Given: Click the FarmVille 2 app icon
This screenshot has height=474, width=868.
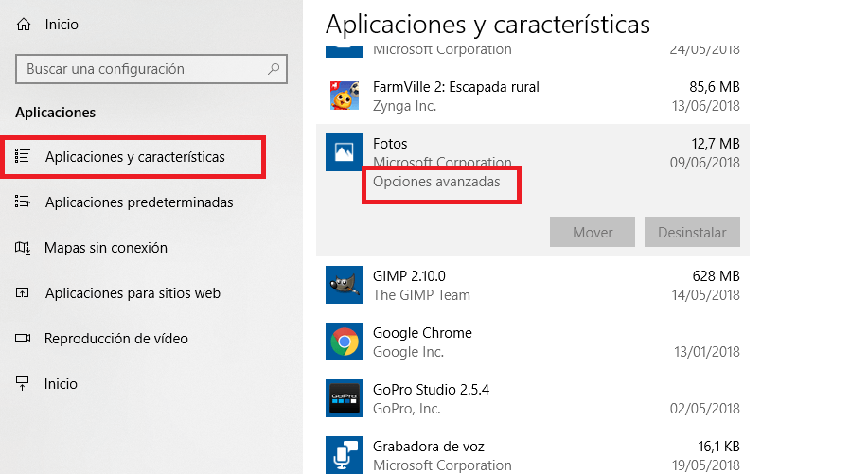Looking at the screenshot, I should (x=345, y=96).
